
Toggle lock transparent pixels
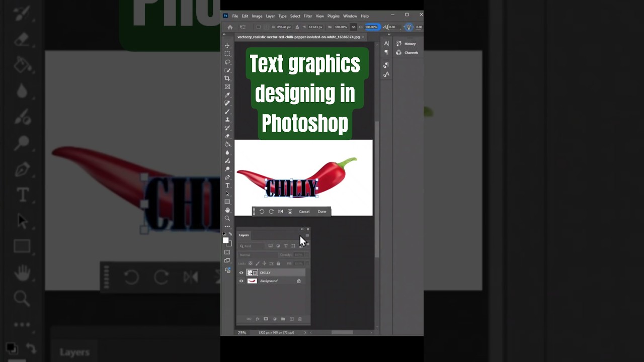click(251, 263)
